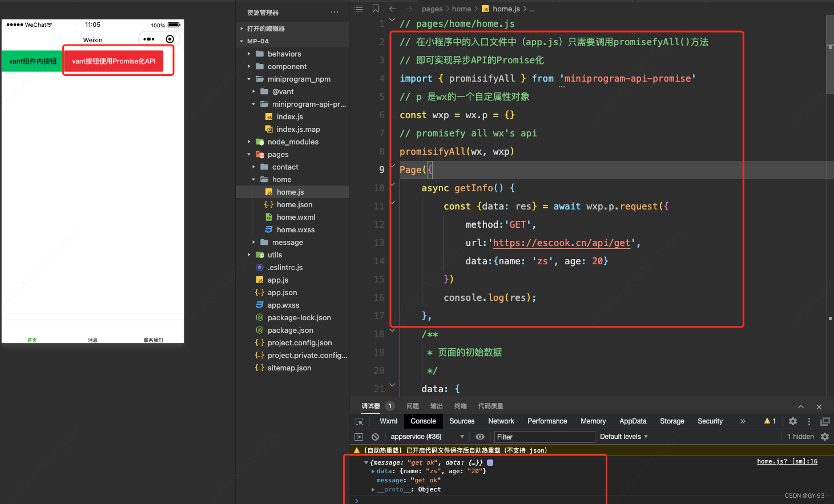The image size is (834, 504).
Task: Switch to the Sources tab
Action: [x=462, y=421]
